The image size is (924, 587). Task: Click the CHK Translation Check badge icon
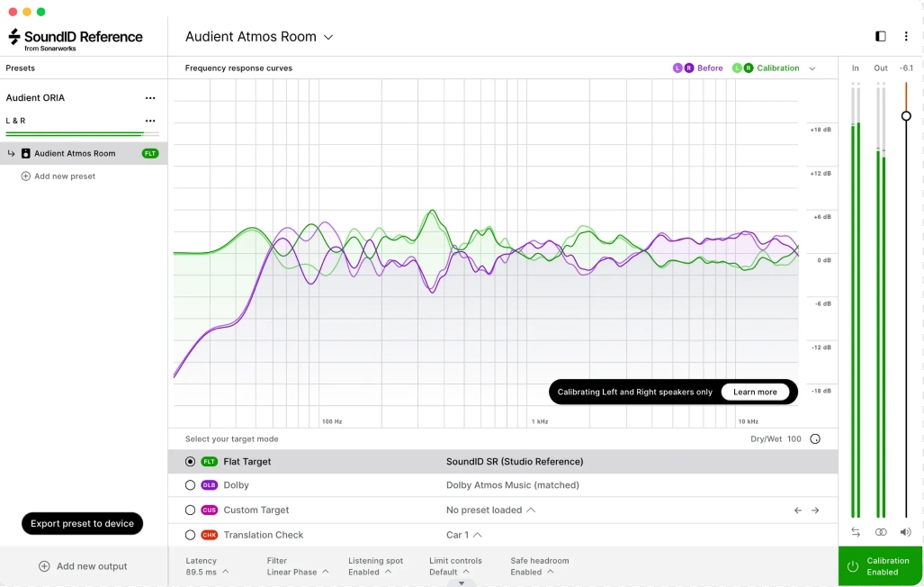point(210,535)
